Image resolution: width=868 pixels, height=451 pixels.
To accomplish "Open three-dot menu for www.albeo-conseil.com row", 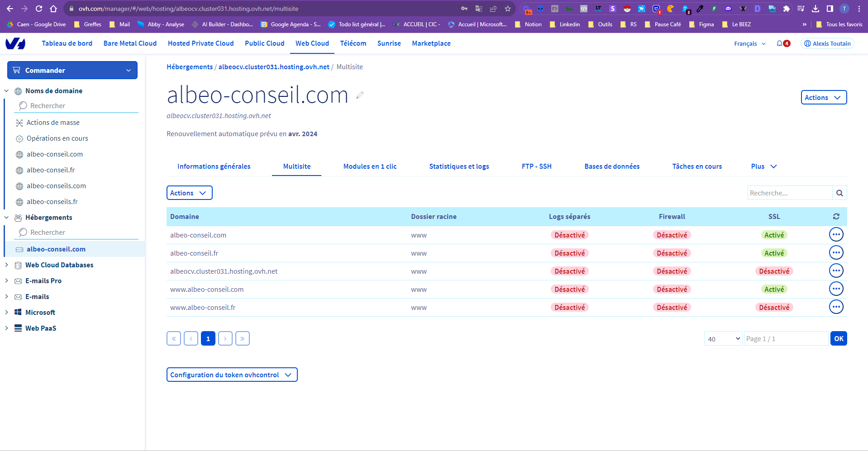I will click(836, 289).
